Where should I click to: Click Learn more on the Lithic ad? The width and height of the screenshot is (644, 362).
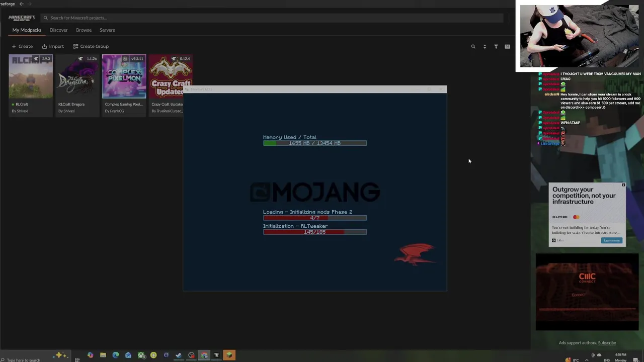(612, 240)
